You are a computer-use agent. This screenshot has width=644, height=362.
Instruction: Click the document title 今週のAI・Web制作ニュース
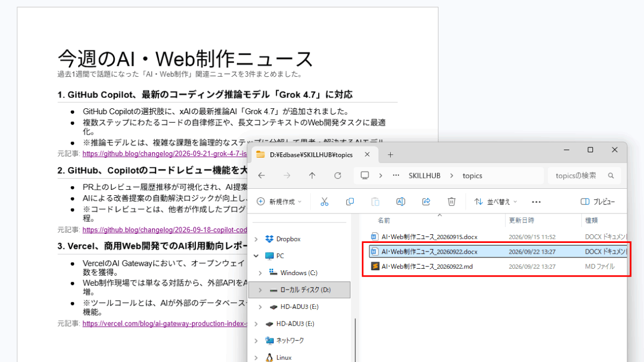point(185,58)
